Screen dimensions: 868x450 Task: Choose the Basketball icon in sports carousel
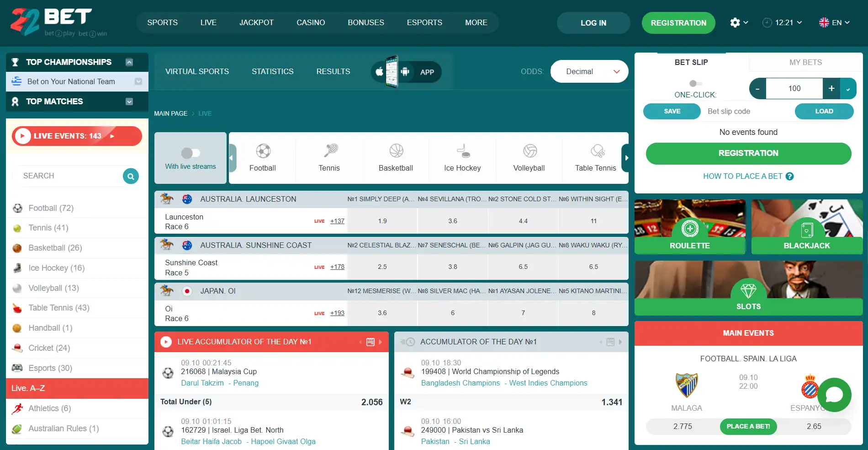396,151
